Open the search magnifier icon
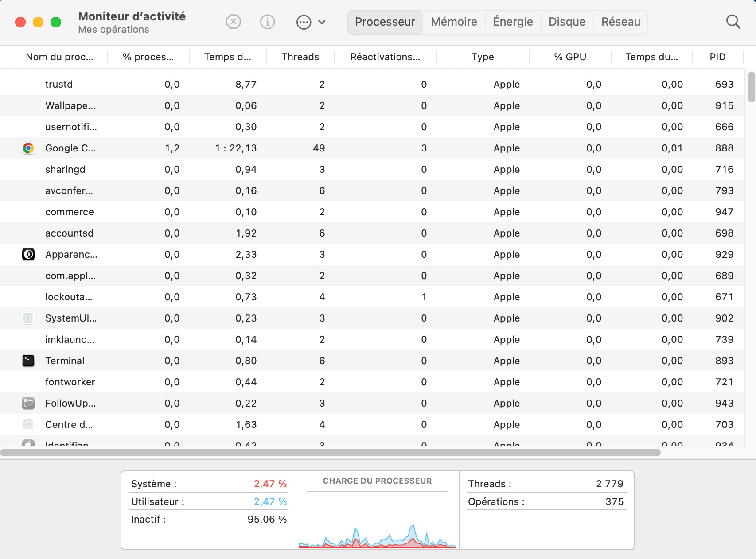Viewport: 756px width, 559px height. pyautogui.click(x=733, y=22)
